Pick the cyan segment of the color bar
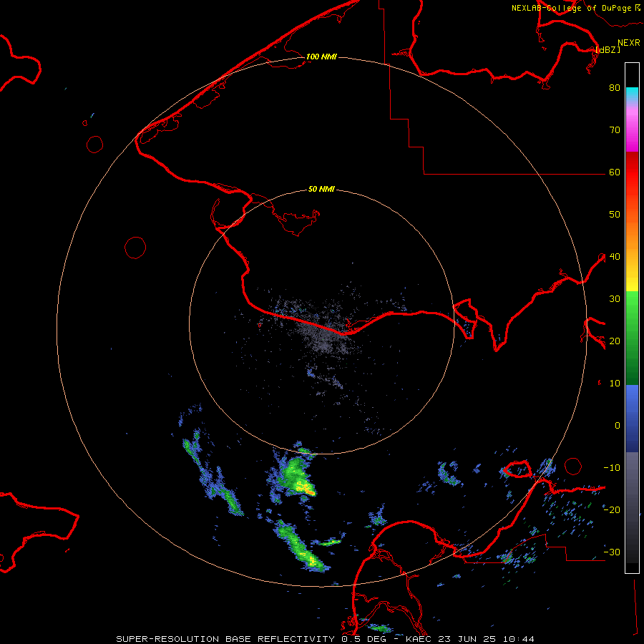Viewport: 644px width, 644px height. tap(632, 94)
